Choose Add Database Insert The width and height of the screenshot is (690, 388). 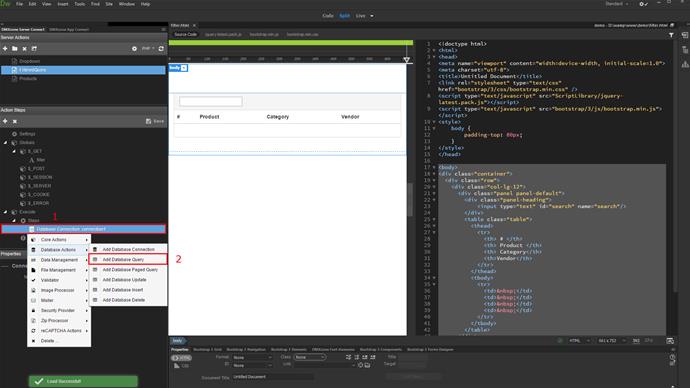coord(128,290)
